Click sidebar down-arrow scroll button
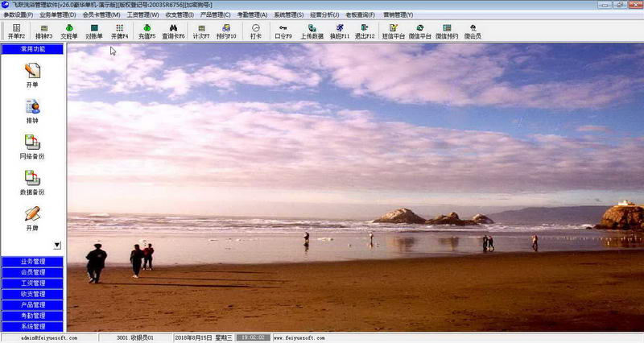The width and height of the screenshot is (644, 343). pos(57,246)
